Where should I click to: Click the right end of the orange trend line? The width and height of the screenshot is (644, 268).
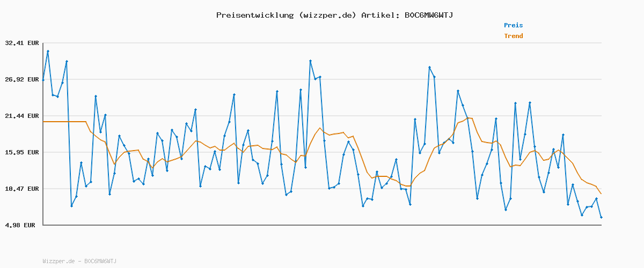point(601,193)
